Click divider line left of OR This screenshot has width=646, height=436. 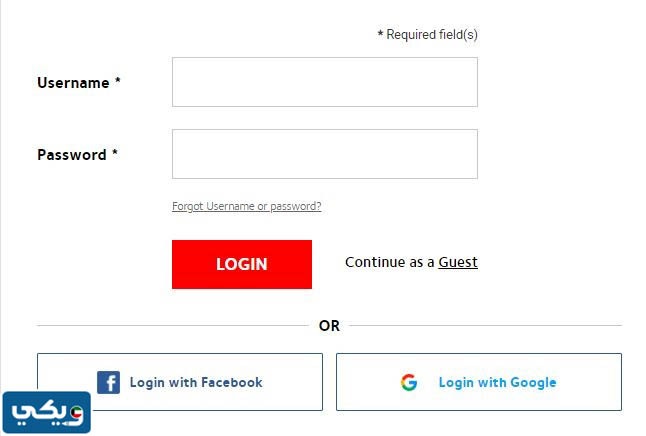point(172,325)
